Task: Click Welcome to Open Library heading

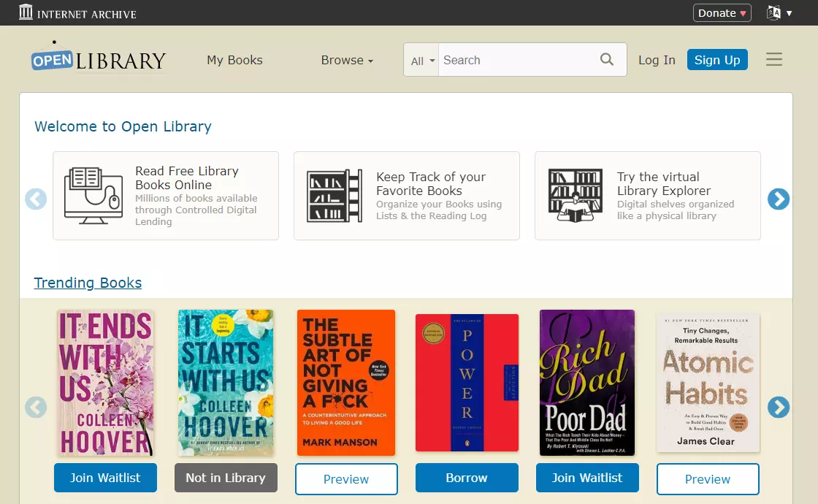Action: (x=123, y=127)
